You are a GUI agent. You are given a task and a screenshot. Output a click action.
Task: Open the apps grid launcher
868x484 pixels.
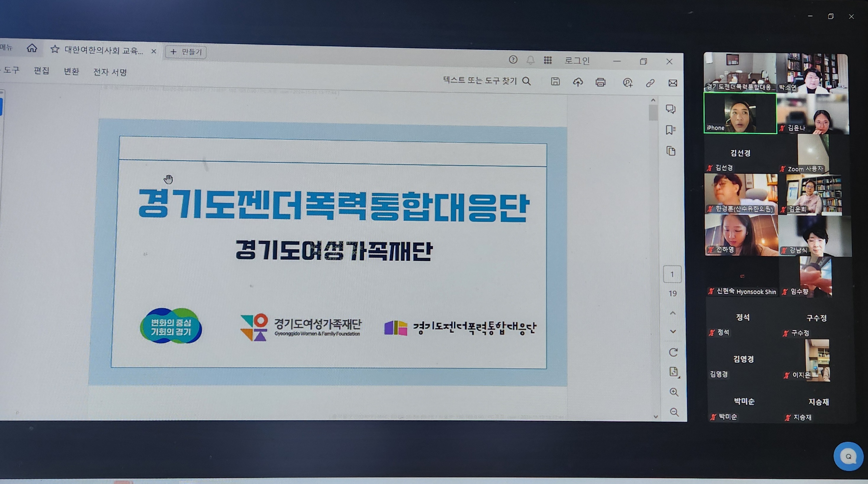pyautogui.click(x=547, y=60)
